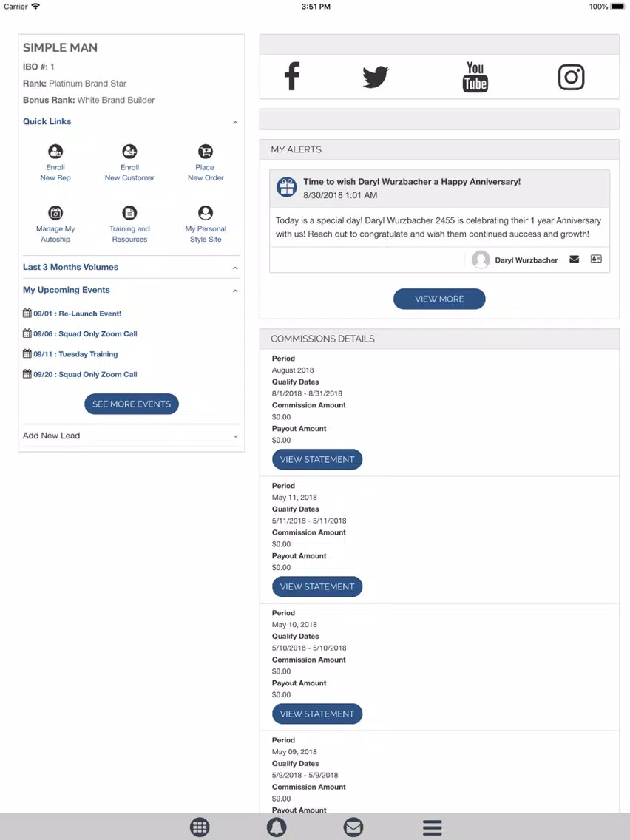View statement for May 11, 2018 period
This screenshot has height=840, width=630.
[317, 586]
